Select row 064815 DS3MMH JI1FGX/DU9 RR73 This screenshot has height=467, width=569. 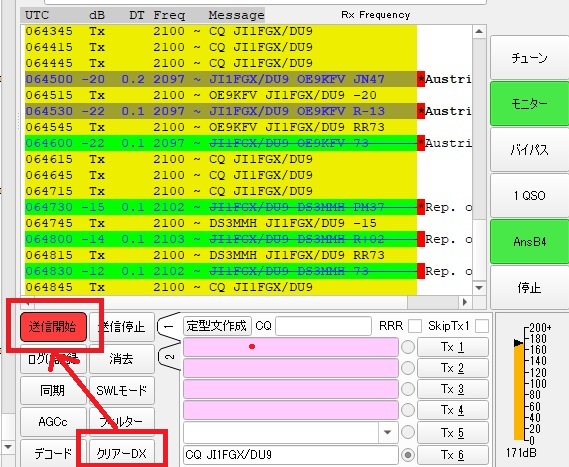click(221, 255)
